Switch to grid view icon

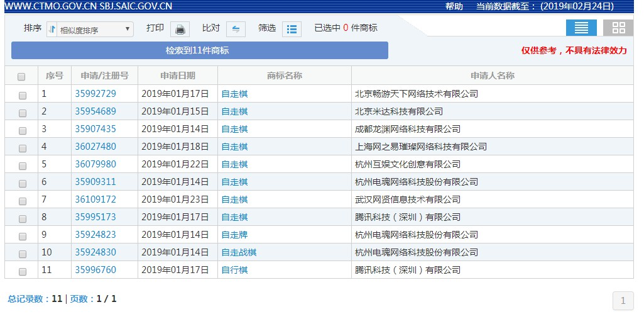tap(618, 28)
